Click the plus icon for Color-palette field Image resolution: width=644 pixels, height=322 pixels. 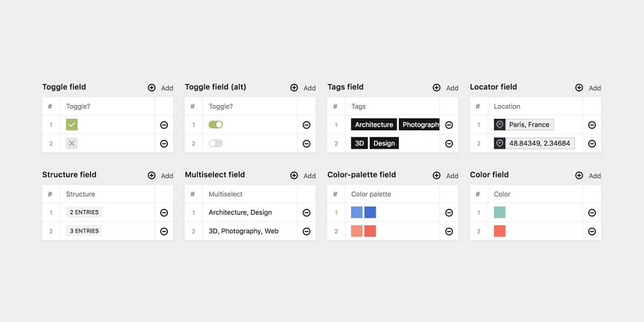pyautogui.click(x=436, y=176)
